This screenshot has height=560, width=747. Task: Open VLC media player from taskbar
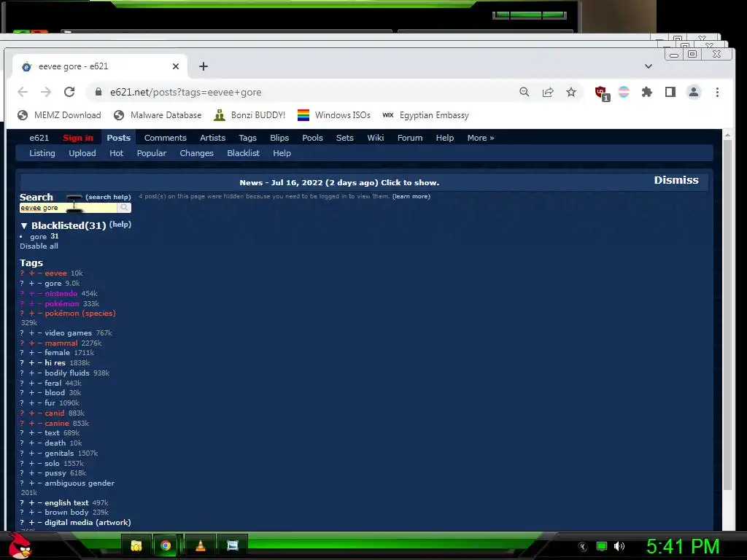[x=201, y=545]
